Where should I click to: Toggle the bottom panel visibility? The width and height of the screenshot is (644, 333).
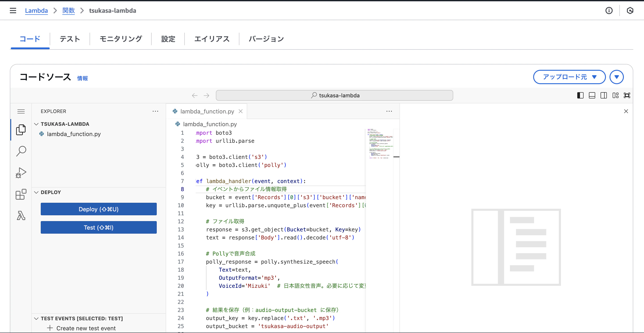click(x=592, y=95)
